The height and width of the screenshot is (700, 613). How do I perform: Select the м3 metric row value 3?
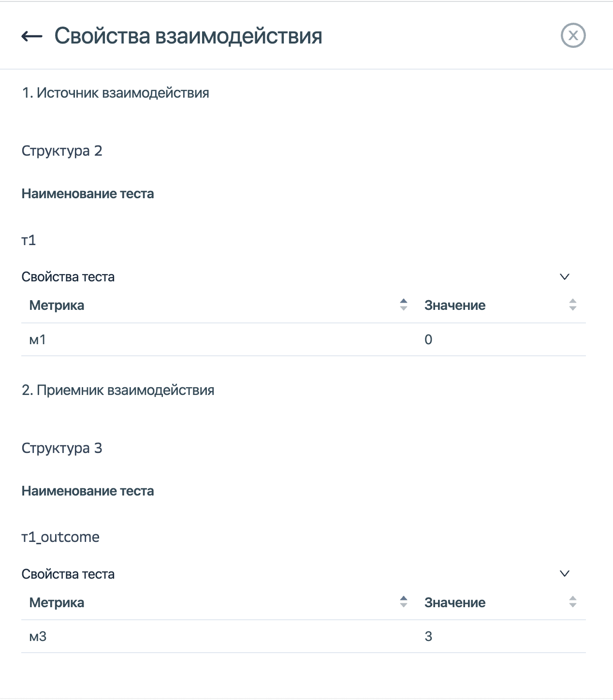pos(428,637)
